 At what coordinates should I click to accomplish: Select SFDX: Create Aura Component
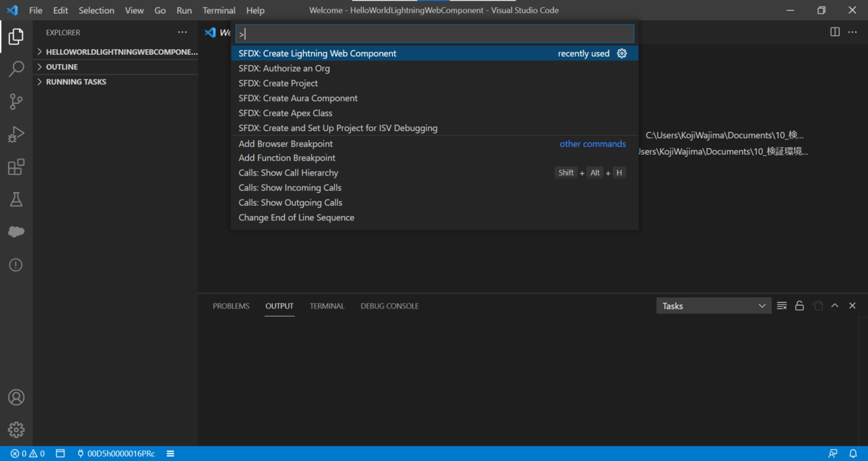point(435,98)
